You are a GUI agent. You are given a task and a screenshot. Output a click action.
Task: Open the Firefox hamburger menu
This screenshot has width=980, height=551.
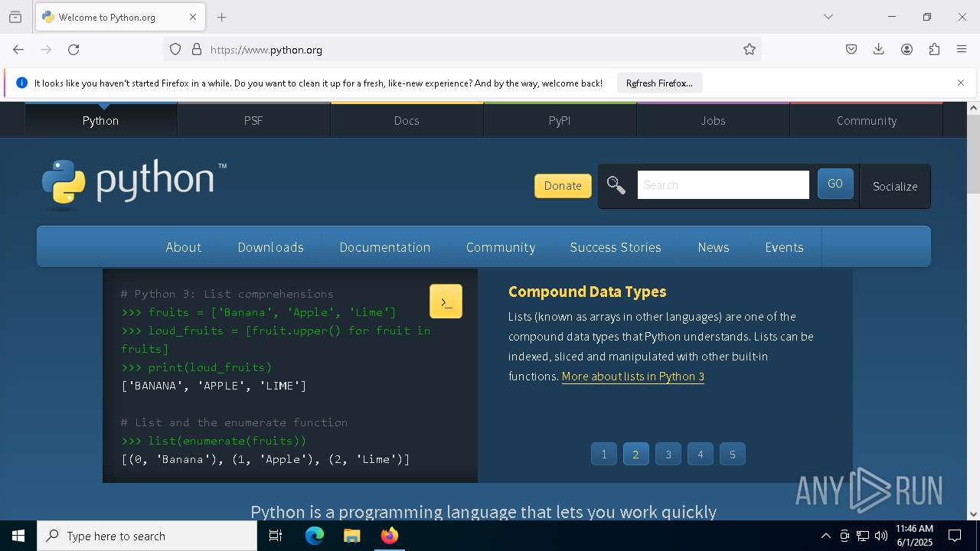point(962,50)
